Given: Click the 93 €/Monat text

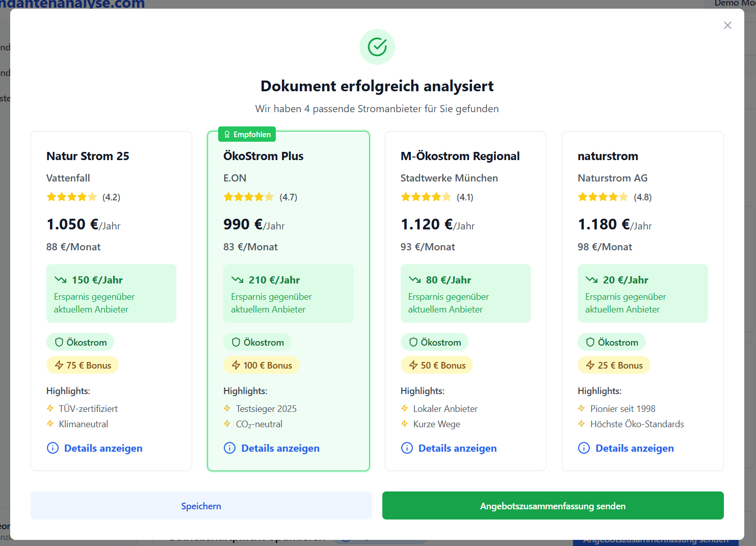Looking at the screenshot, I should pos(428,247).
